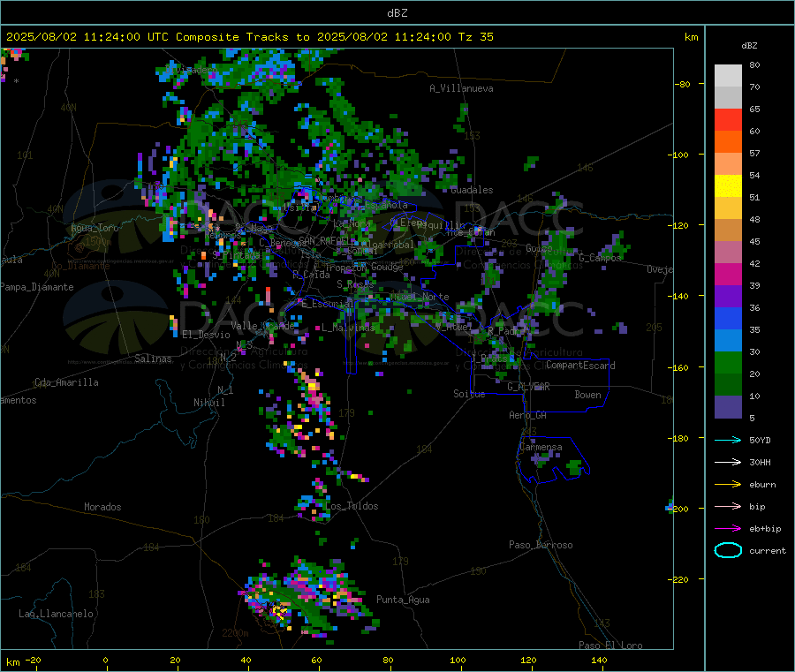The image size is (795, 672).
Task: Click the yellow eburn arrow legend
Action: (728, 485)
